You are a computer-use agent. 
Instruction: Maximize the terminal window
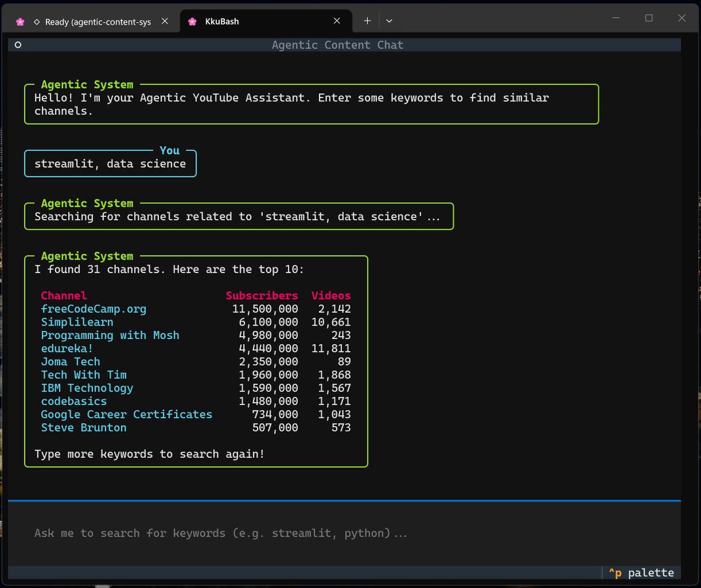(648, 19)
